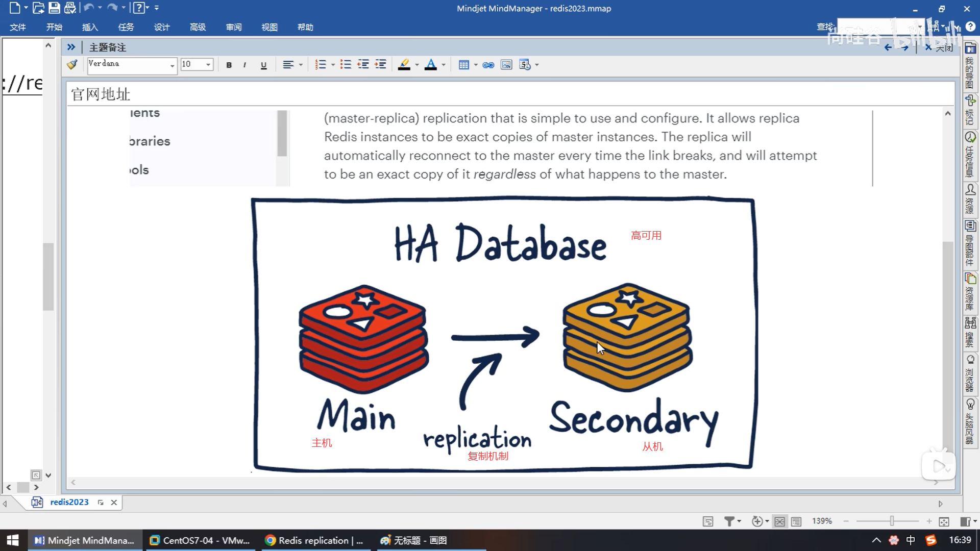Click the filter funnel icon in status bar

click(729, 521)
